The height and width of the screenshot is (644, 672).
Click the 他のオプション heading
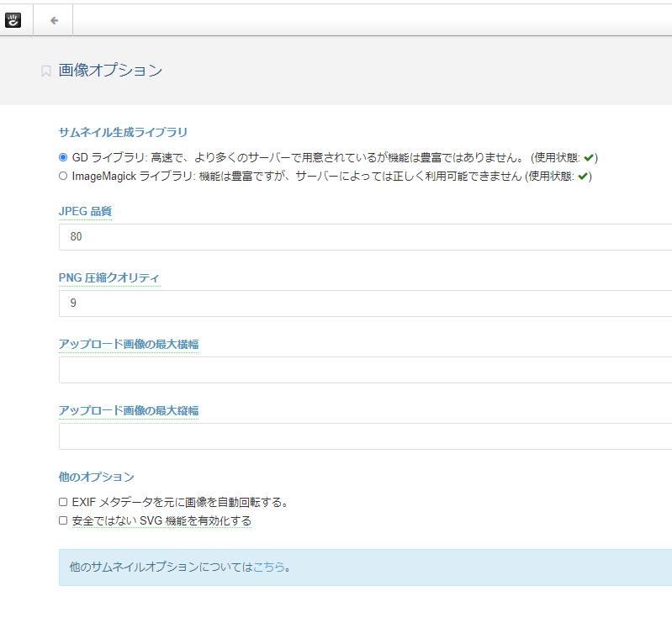[x=97, y=477]
